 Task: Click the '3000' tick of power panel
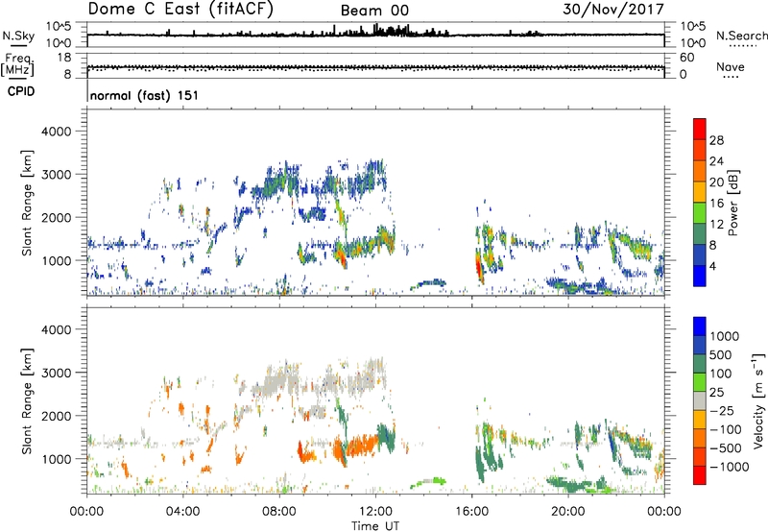57,175
